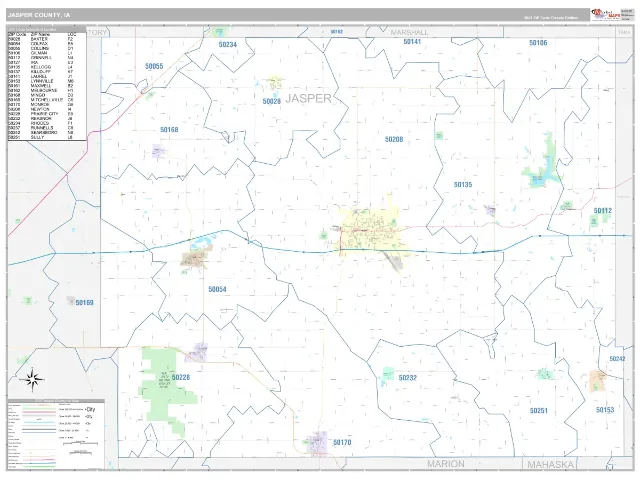Click the SULLY row in ZIP index
This screenshot has width=640, height=480.
[41, 138]
